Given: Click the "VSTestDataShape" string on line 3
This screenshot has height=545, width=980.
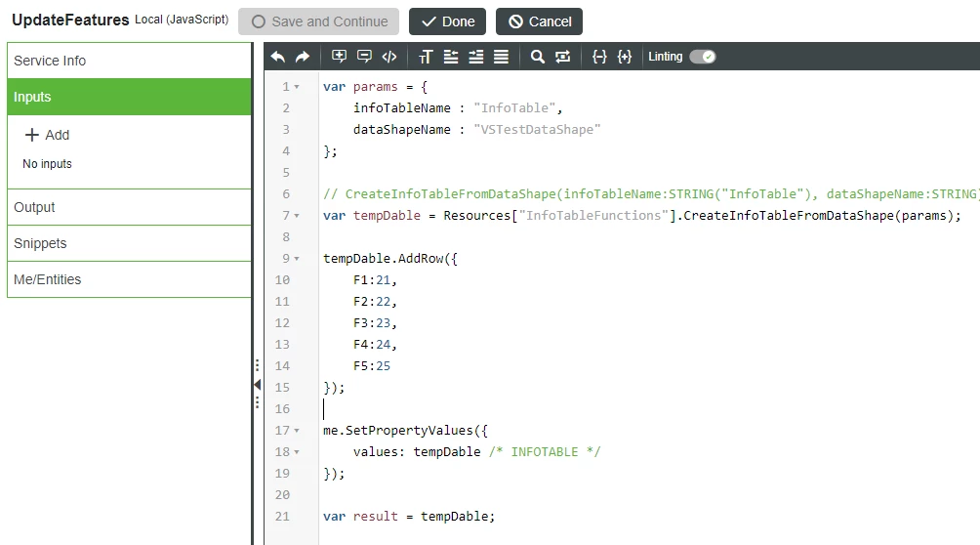Looking at the screenshot, I should 537,130.
